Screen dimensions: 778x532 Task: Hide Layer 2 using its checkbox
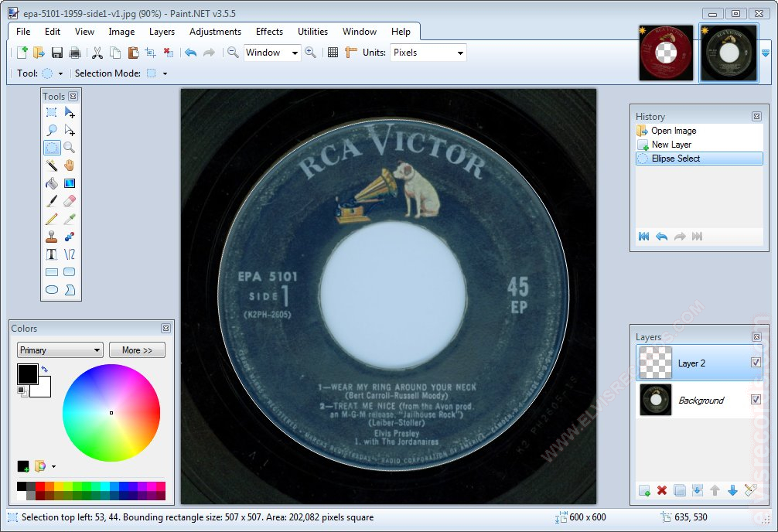(x=756, y=363)
